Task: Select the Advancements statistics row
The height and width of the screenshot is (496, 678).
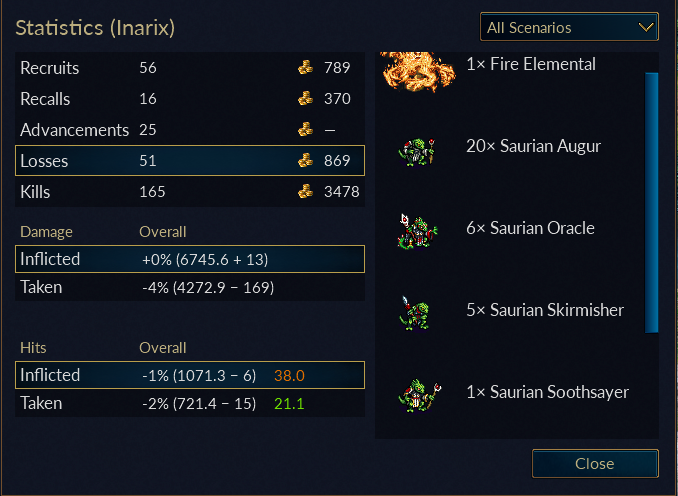Action: (x=190, y=130)
